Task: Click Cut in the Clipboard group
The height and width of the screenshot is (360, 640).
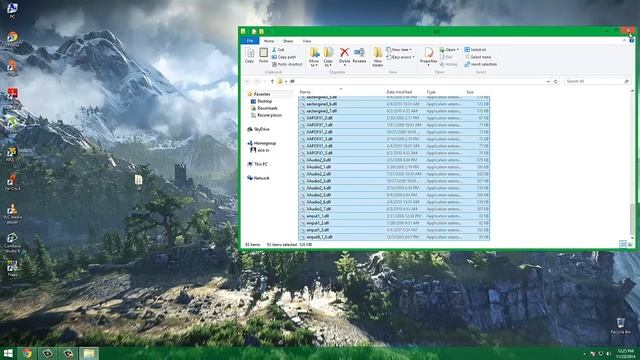Action: coord(278,49)
